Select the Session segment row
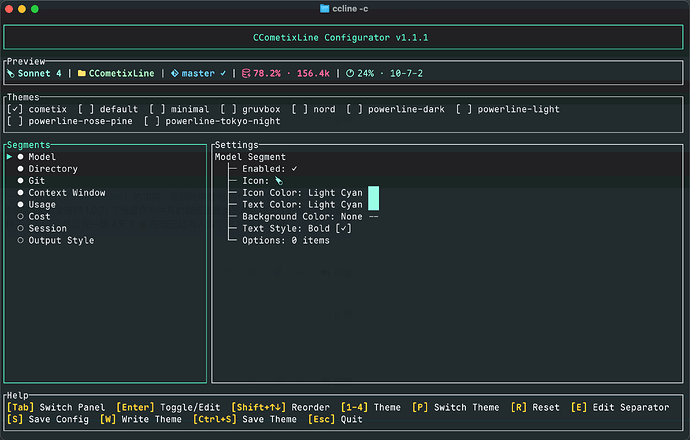The image size is (690, 440). coord(105,228)
